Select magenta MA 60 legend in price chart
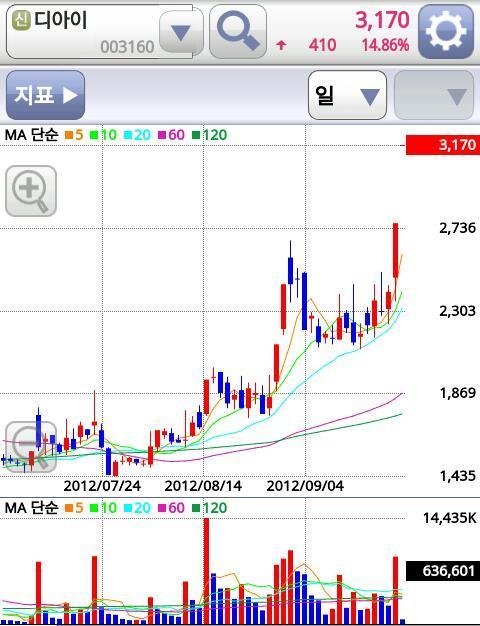Image resolution: width=480 pixels, height=626 pixels. click(171, 135)
